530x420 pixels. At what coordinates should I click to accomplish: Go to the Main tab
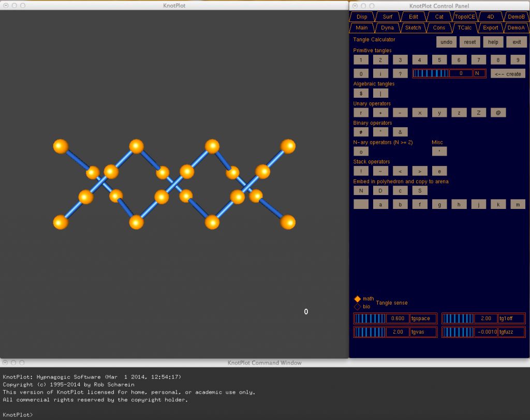362,28
